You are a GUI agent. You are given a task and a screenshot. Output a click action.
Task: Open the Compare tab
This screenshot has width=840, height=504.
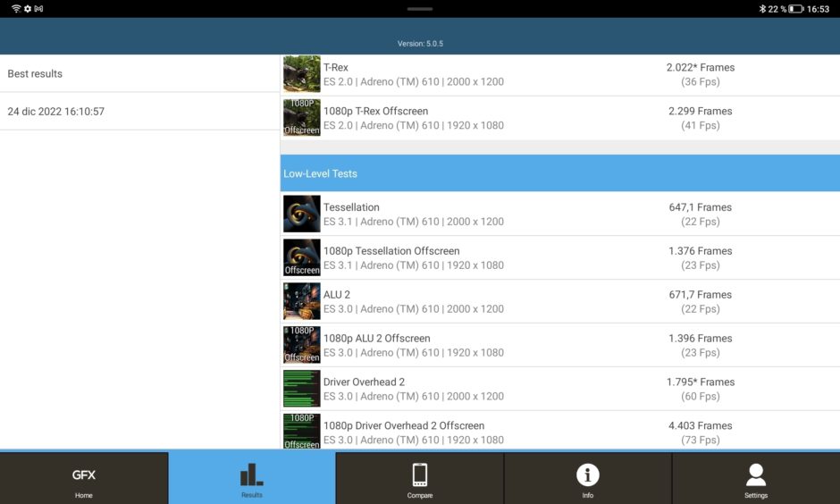click(419, 478)
